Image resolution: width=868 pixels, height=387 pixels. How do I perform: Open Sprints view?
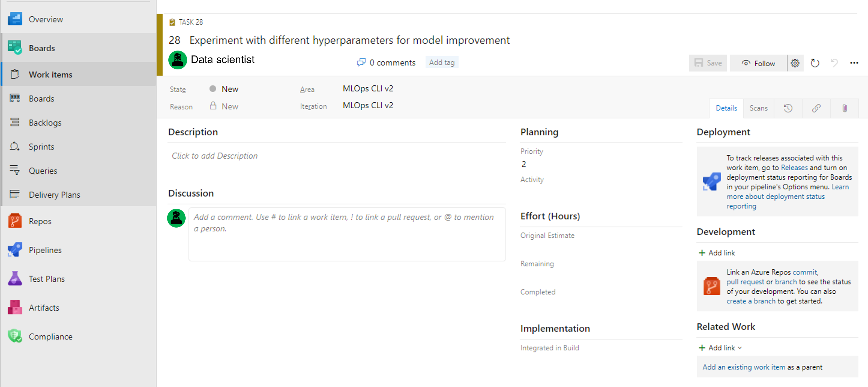tap(42, 146)
